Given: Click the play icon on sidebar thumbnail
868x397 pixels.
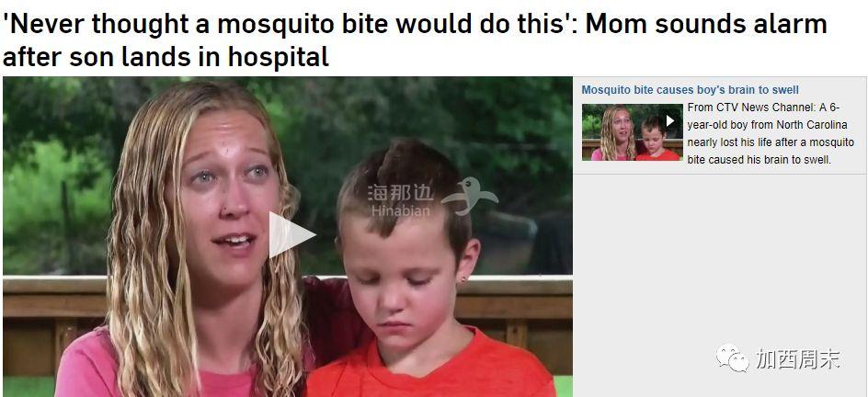Looking at the screenshot, I should click(x=669, y=120).
